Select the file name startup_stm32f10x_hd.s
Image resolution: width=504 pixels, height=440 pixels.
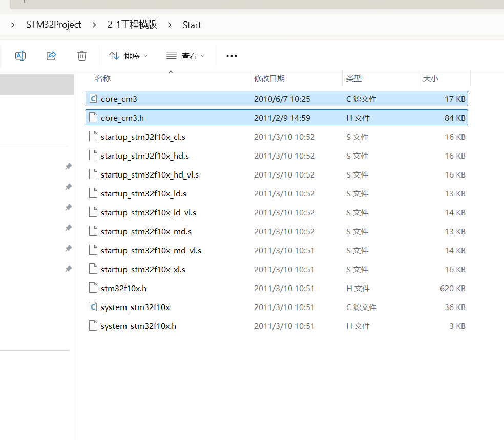[x=145, y=156]
